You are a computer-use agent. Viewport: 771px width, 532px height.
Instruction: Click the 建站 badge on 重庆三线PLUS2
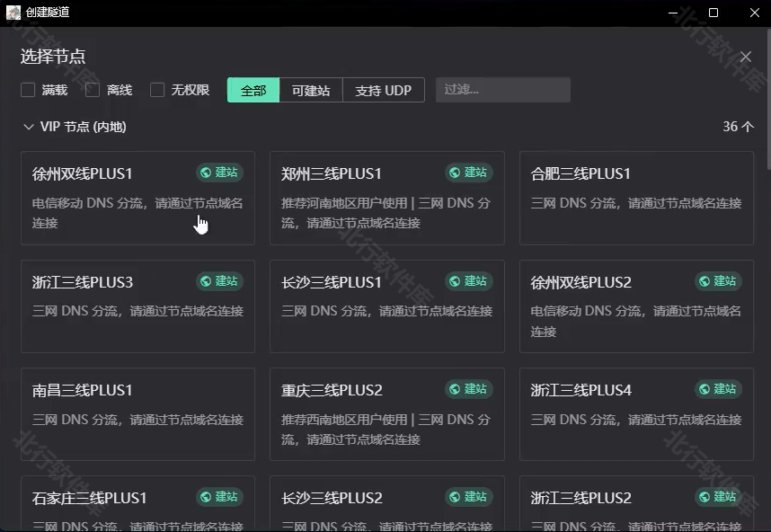468,389
